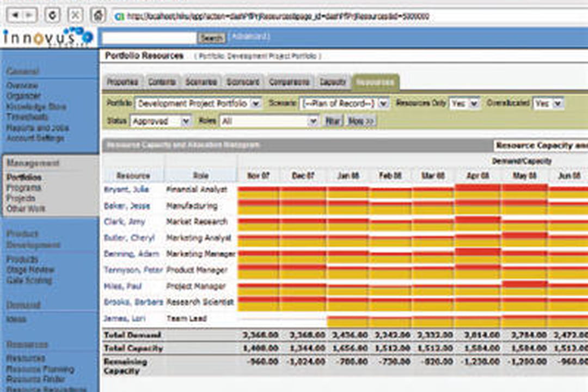
Task: Click into the search text field
Action: click(149, 38)
